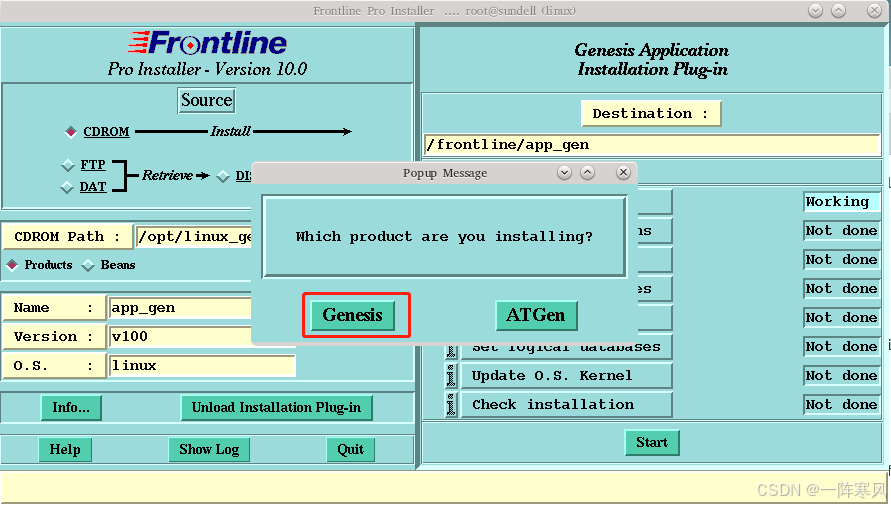This screenshot has width=891, height=505.
Task: Click the Working status label
Action: coord(841,202)
